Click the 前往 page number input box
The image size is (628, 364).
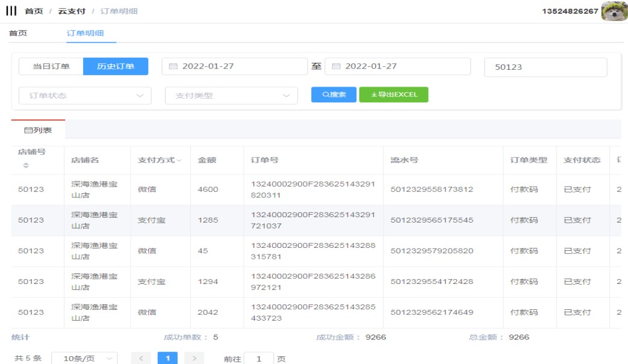pyautogui.click(x=259, y=359)
